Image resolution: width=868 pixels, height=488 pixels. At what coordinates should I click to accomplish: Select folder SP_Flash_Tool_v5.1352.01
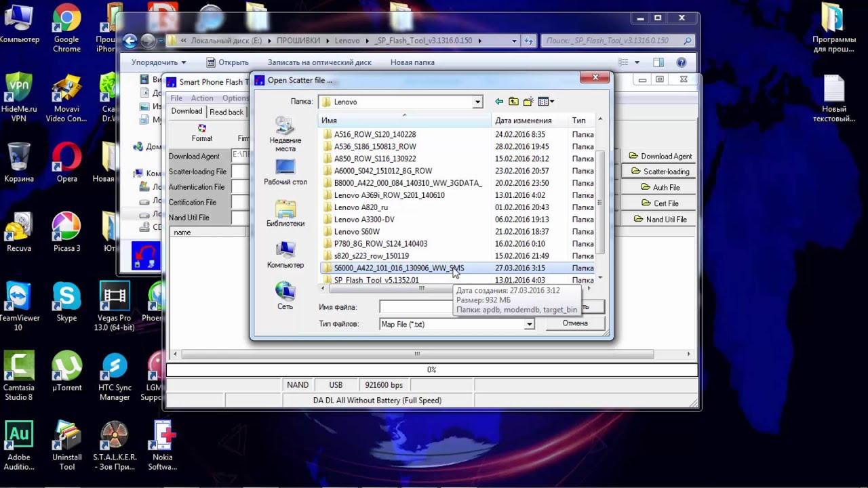[x=376, y=279]
